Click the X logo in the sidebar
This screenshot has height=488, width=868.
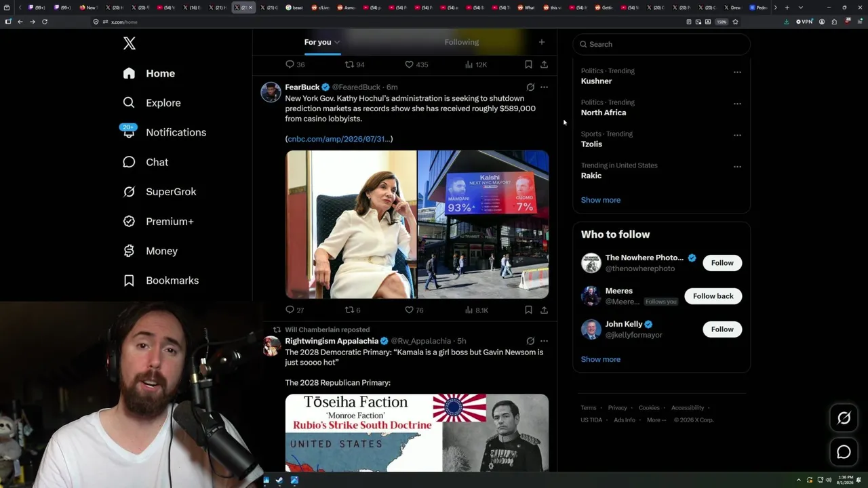pos(130,43)
